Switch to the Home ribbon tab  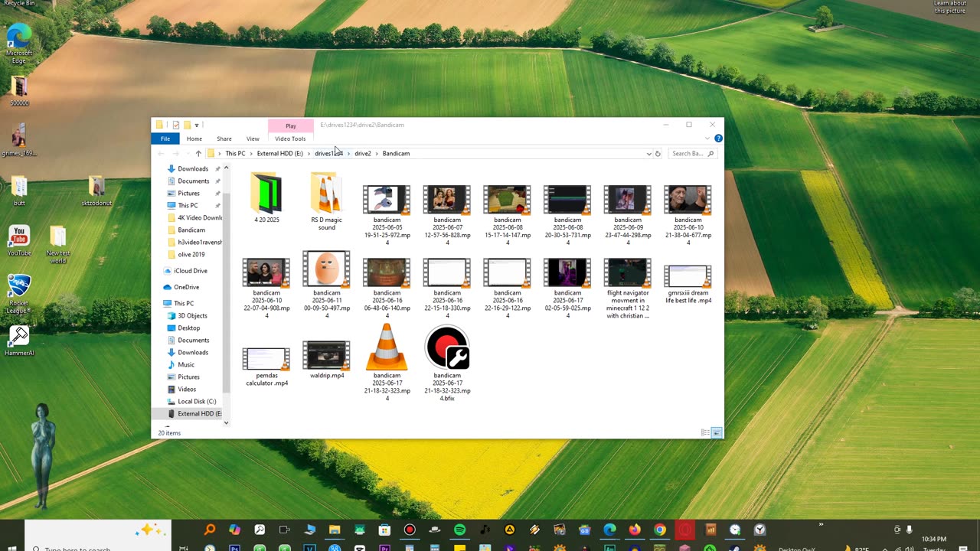[194, 139]
